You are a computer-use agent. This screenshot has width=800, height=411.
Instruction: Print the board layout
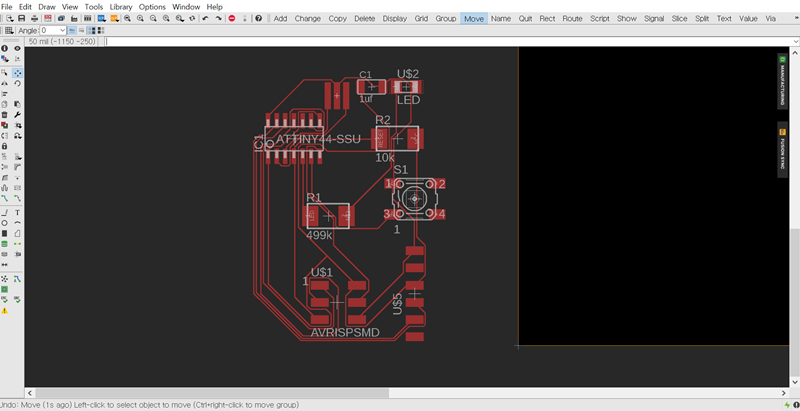click(x=34, y=18)
